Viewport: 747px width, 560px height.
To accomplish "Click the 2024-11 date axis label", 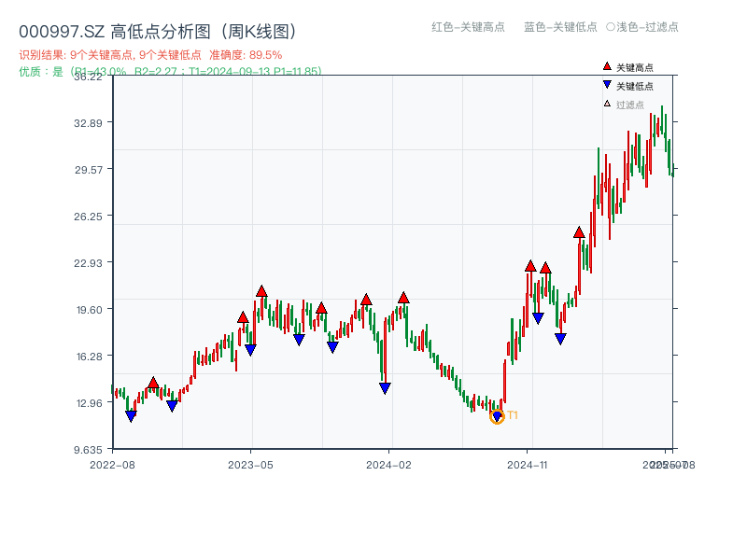I will (x=527, y=465).
